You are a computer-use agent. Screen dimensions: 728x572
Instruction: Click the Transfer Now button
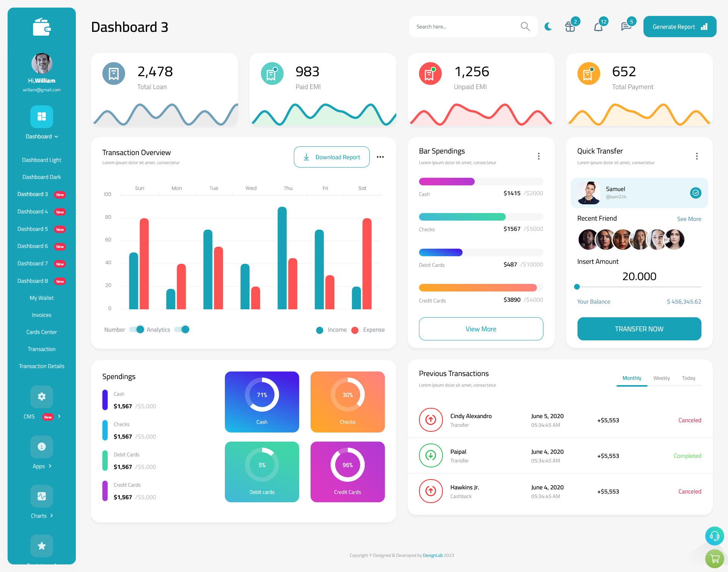[x=639, y=329]
